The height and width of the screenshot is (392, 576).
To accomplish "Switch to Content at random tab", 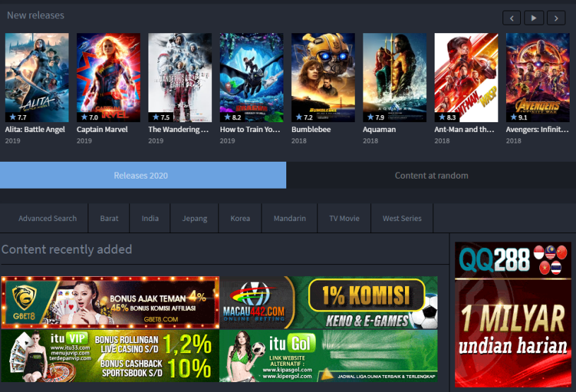I will 431,175.
